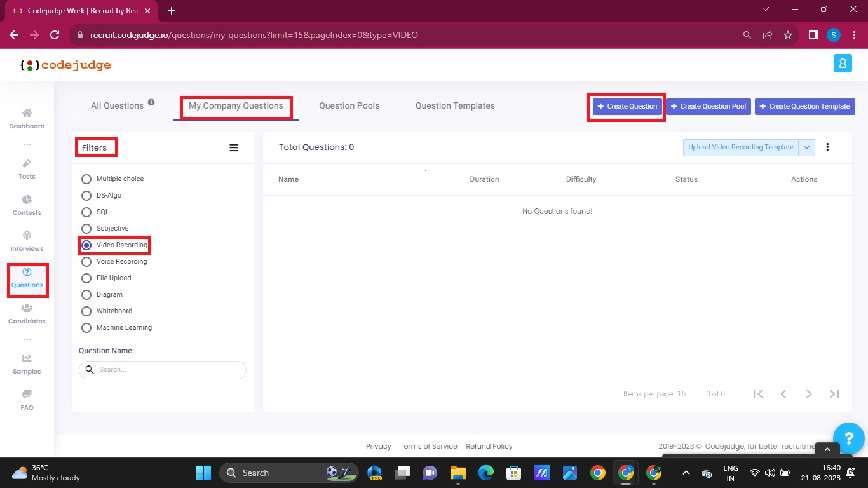Screen dimensions: 868x488
Task: Expand the Upload Video Recording Template dropdown arrow
Action: (806, 147)
